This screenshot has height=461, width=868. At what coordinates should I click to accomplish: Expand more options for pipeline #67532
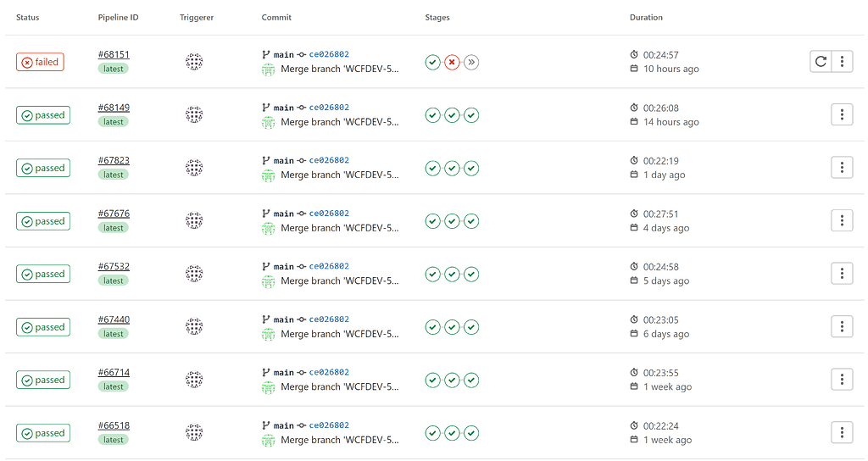tap(842, 274)
